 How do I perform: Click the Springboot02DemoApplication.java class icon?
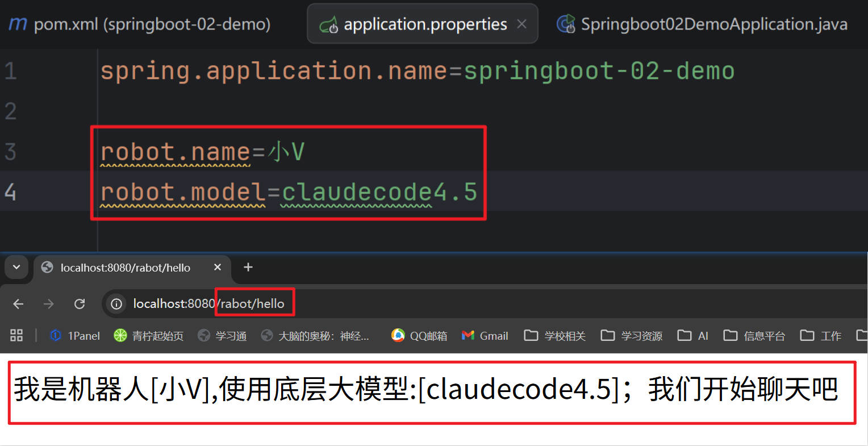(x=565, y=24)
